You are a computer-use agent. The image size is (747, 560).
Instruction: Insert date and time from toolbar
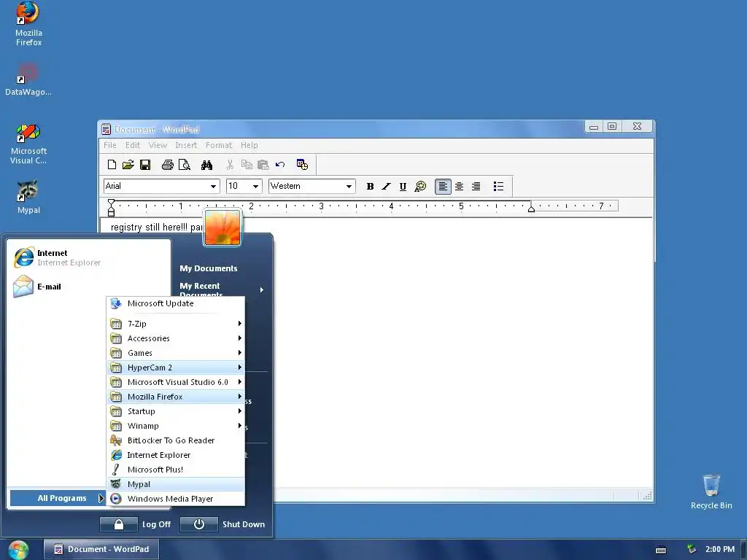(302, 165)
